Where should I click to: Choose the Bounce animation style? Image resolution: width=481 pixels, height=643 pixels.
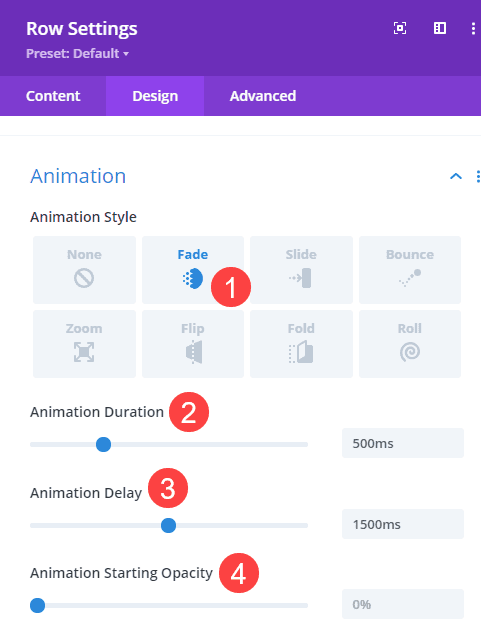pyautogui.click(x=410, y=270)
